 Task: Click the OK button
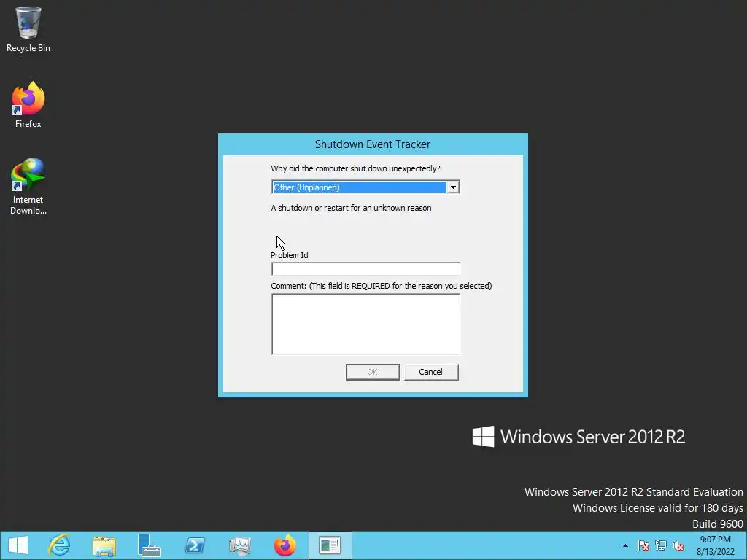pos(373,372)
